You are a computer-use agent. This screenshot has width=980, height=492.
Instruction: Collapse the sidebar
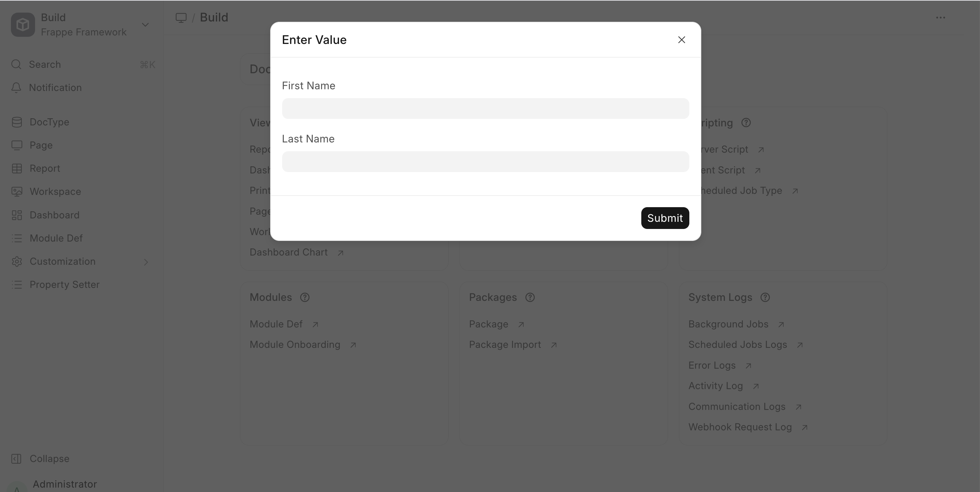49,459
